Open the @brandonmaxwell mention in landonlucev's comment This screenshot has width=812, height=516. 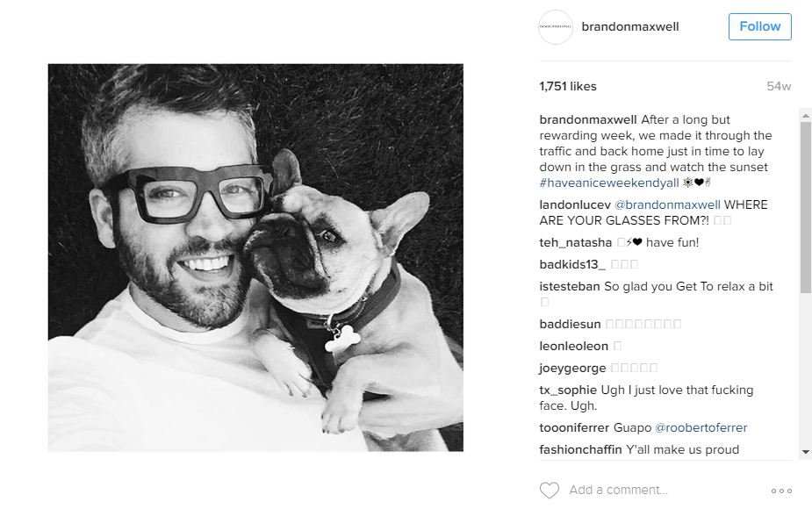click(x=667, y=204)
